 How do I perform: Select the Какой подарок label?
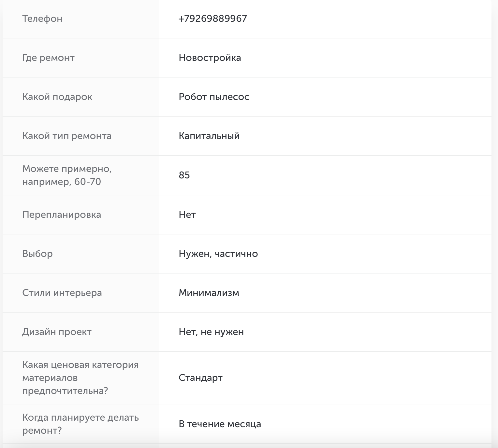click(x=57, y=97)
